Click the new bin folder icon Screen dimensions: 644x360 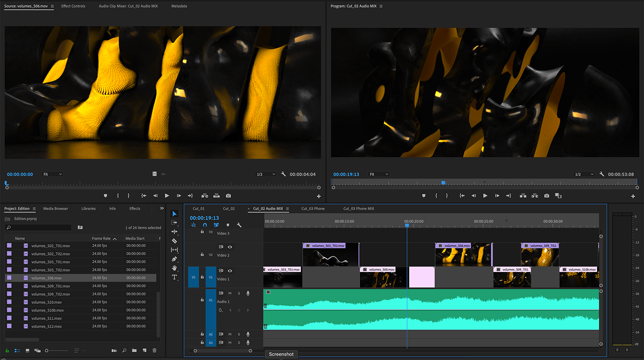[x=134, y=351]
